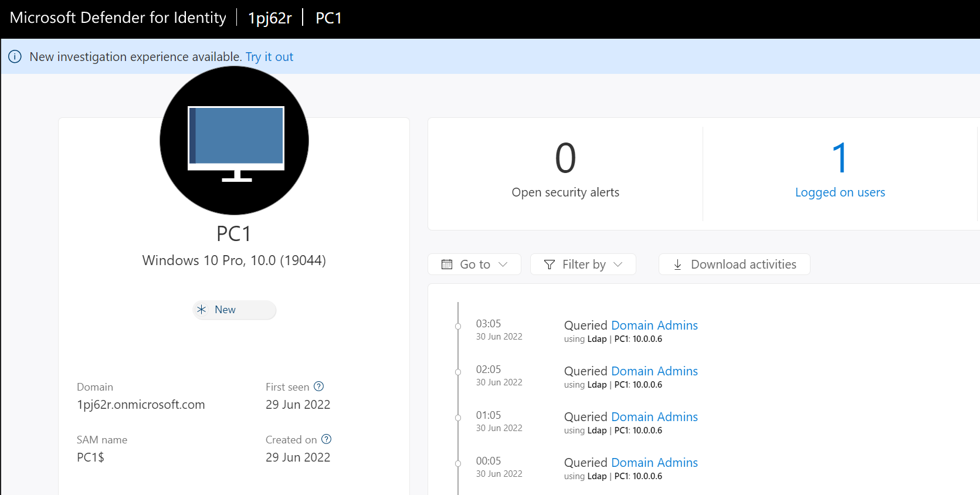Click the PC1 breadcrumb in header
980x495 pixels.
coord(328,18)
